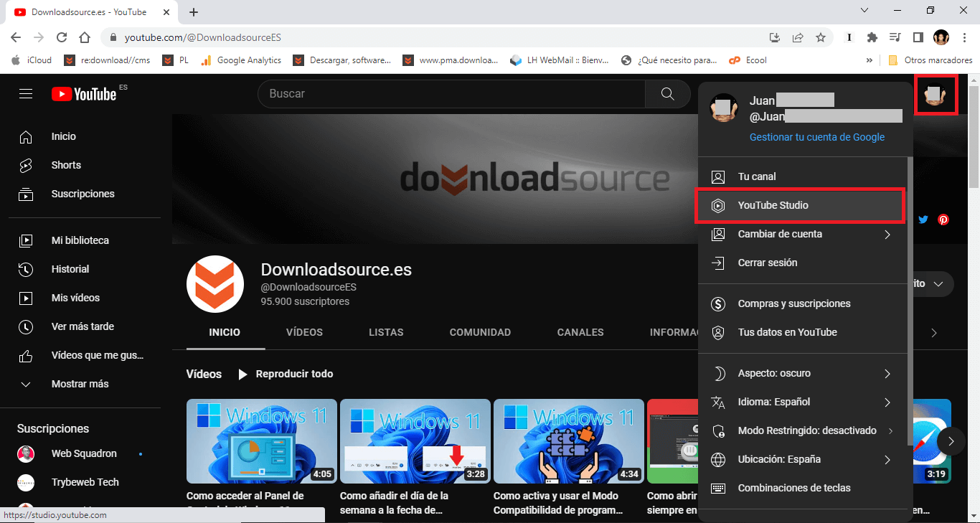980x523 pixels.
Task: Open the YouTube hamburger guide menu
Action: coord(26,94)
